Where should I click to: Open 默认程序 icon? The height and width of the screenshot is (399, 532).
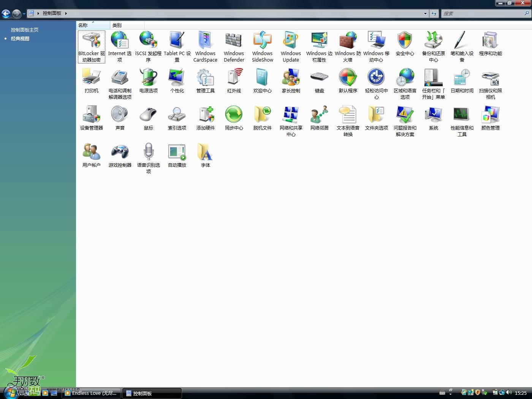tap(348, 78)
